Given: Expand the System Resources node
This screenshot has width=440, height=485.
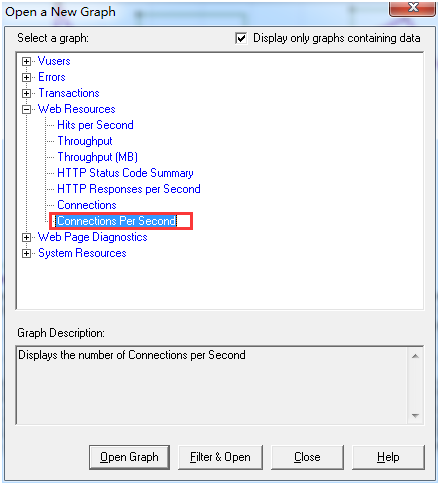Looking at the screenshot, I should pos(26,253).
